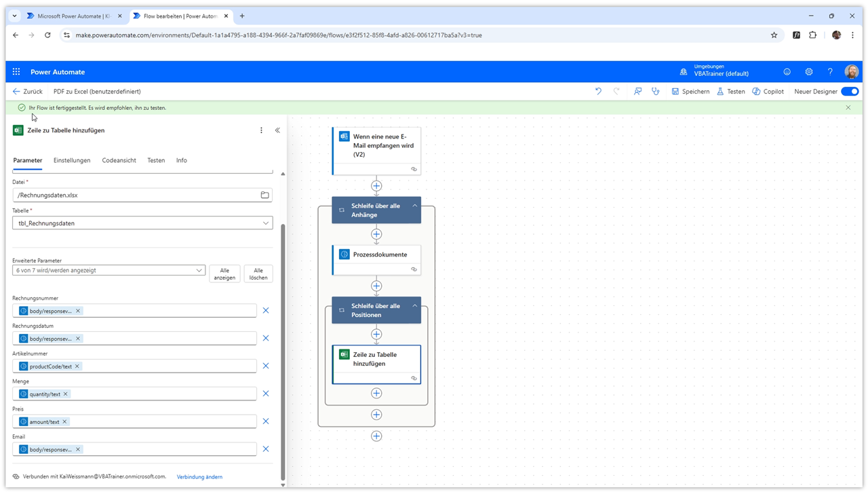868x492 pixels.
Task: Add step at the very bottom of flow
Action: click(x=376, y=436)
